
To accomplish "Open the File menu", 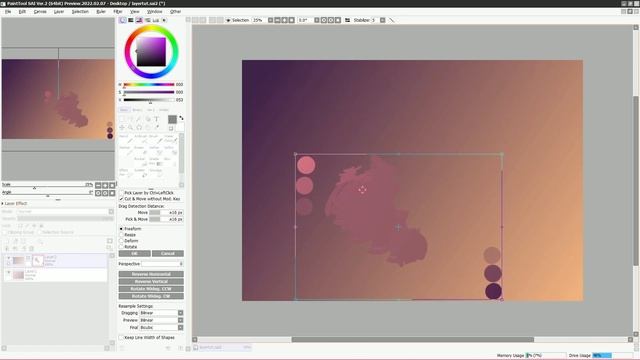I will (x=8, y=11).
